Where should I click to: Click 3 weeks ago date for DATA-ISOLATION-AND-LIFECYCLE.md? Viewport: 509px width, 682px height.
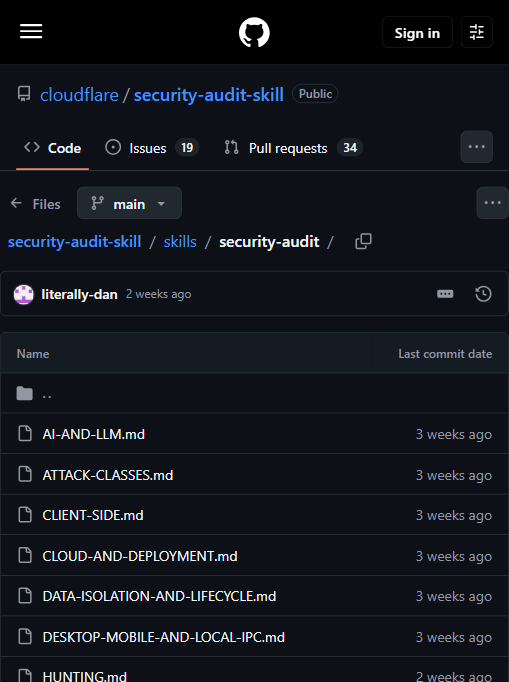454,596
